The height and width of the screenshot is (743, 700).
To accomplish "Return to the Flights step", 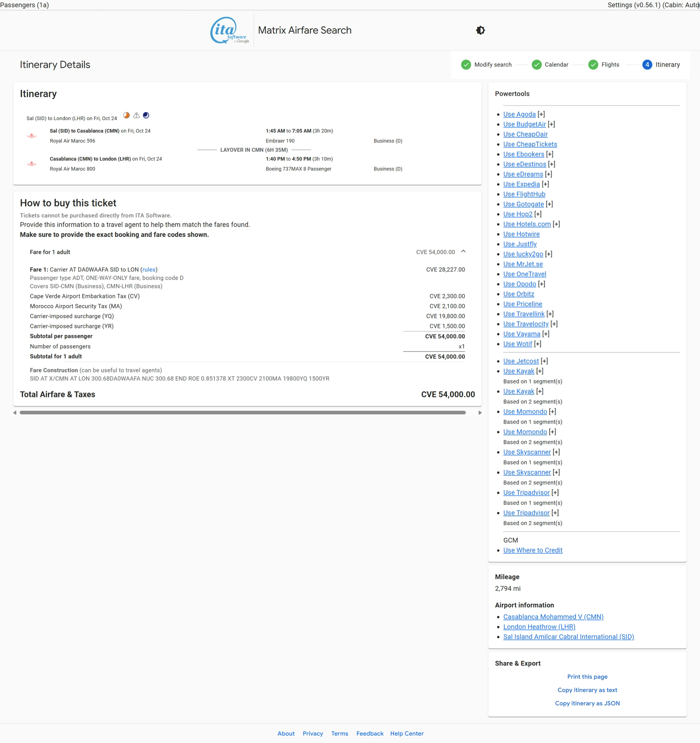I will tap(610, 65).
